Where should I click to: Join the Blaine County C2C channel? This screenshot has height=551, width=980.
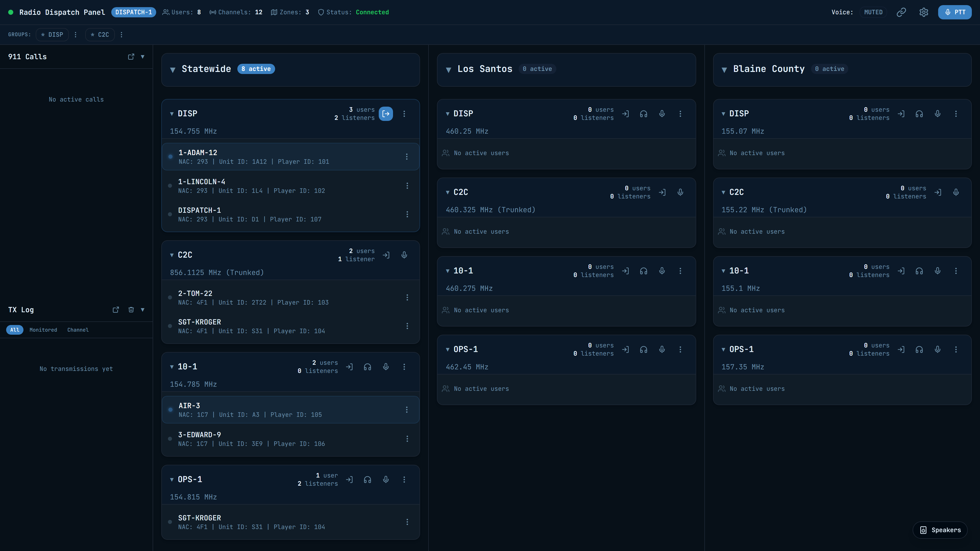pos(938,192)
